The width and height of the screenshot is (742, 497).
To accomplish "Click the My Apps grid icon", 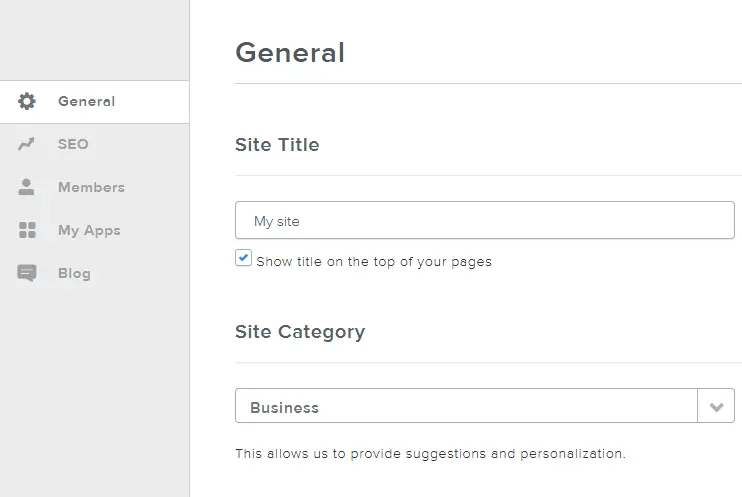I will [27, 230].
